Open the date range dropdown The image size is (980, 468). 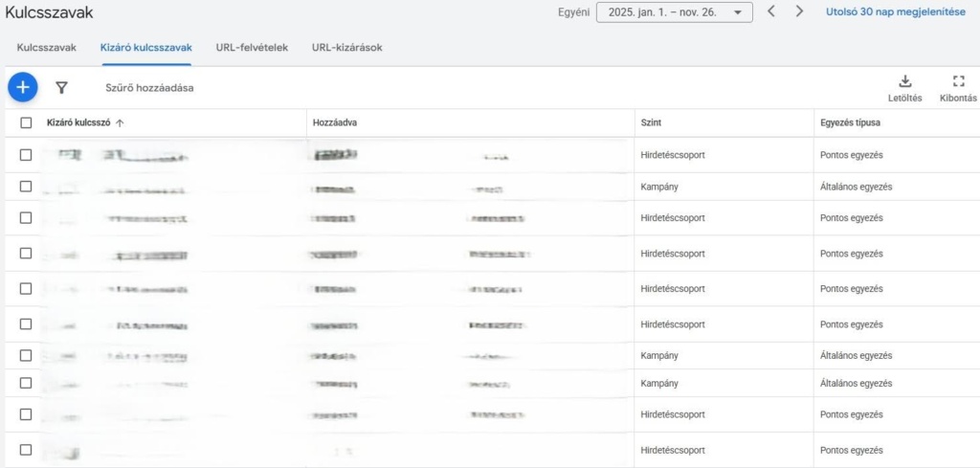tap(675, 11)
